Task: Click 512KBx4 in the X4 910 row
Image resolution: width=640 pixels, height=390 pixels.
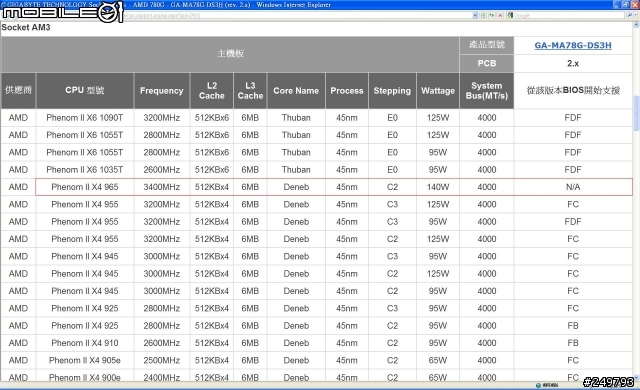Action: 212,343
